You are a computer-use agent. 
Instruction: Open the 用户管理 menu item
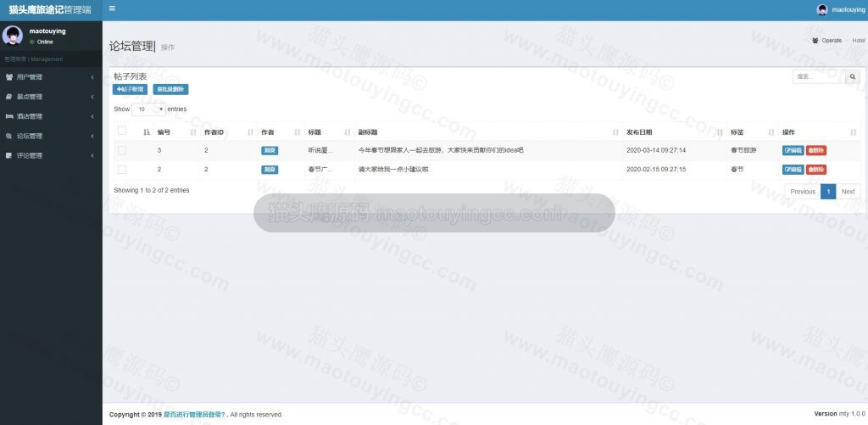[x=51, y=77]
